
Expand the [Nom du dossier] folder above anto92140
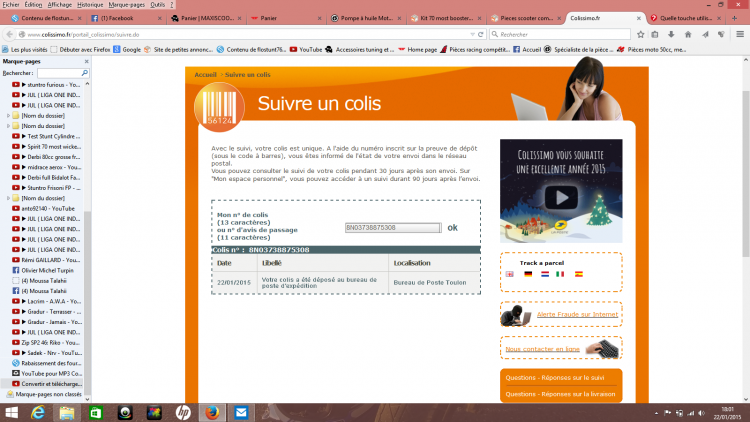[8, 198]
